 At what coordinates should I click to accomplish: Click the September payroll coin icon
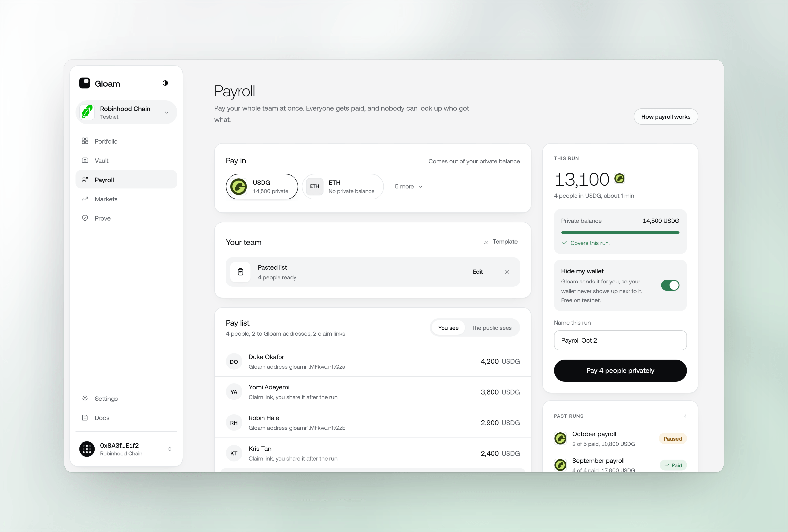click(560, 465)
